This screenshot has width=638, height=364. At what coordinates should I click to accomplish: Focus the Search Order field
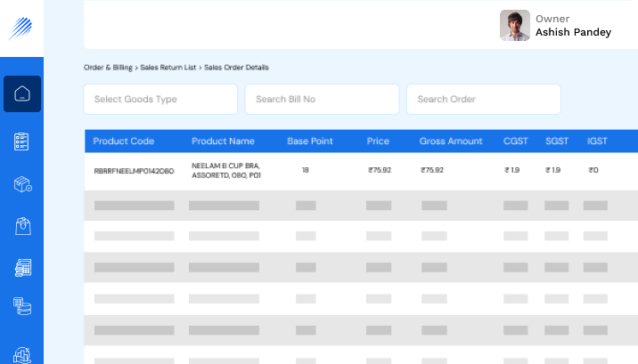[x=483, y=99]
